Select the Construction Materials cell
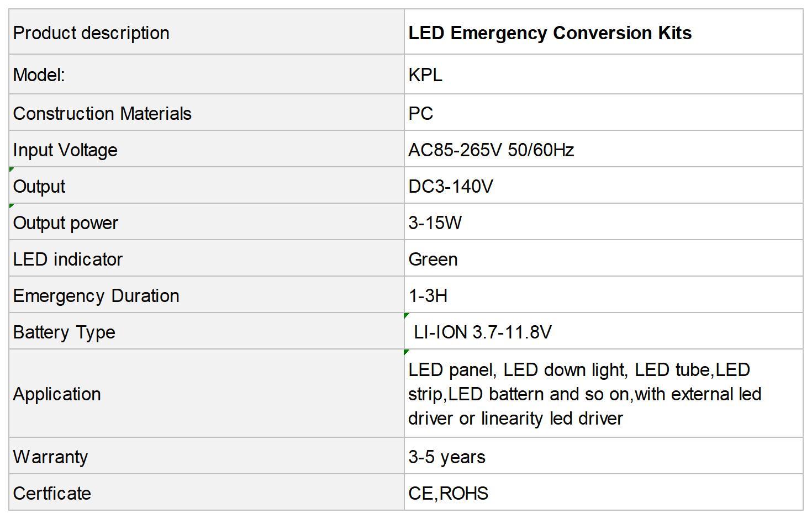Screen dimensions: 812x519 tap(207, 113)
